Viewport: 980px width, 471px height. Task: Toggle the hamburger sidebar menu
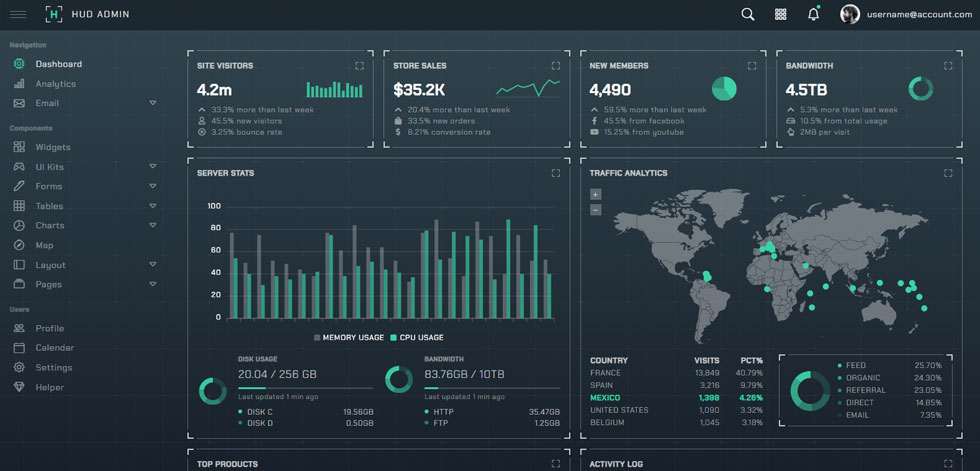click(18, 14)
